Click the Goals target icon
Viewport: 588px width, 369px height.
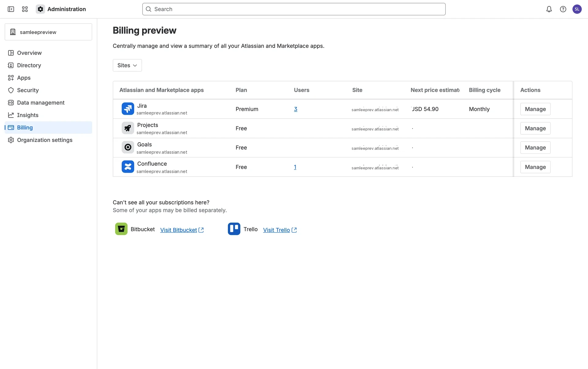pyautogui.click(x=128, y=147)
